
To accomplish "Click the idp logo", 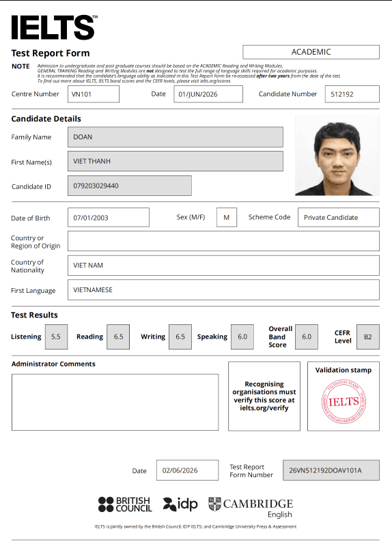I will [180, 504].
